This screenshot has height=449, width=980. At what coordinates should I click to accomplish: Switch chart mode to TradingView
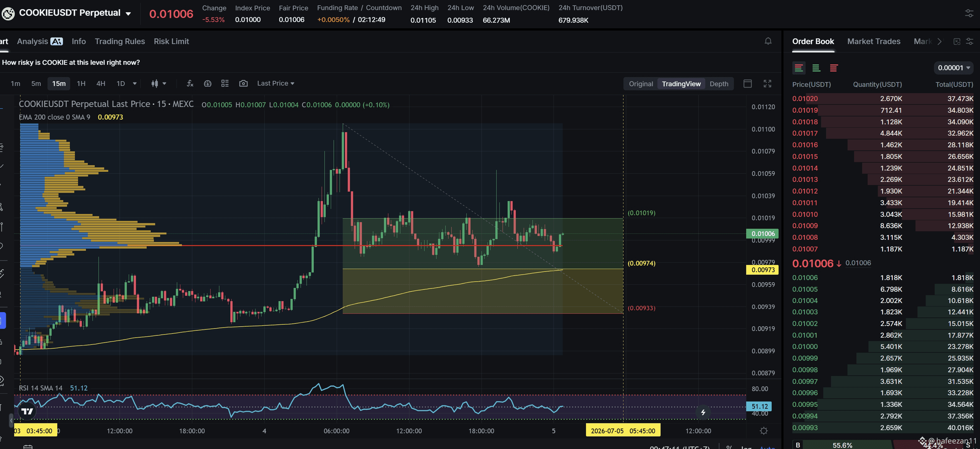[x=681, y=84]
